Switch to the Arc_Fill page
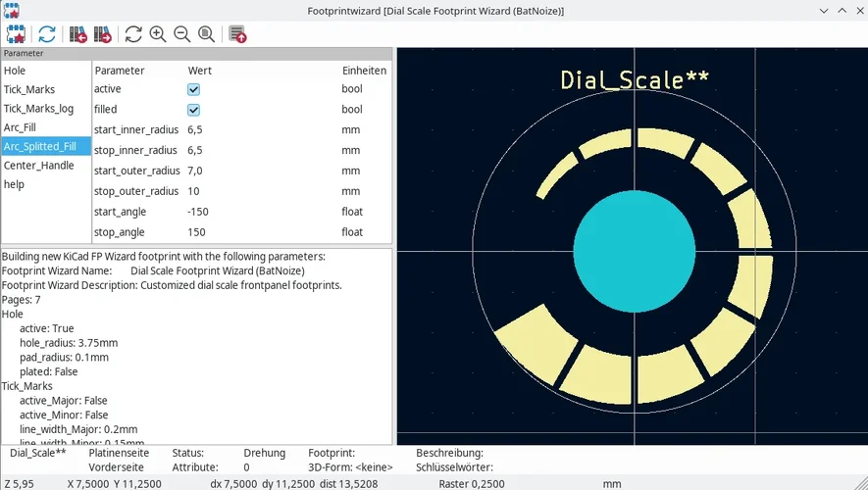Viewport: 868px width, 490px height. [20, 127]
